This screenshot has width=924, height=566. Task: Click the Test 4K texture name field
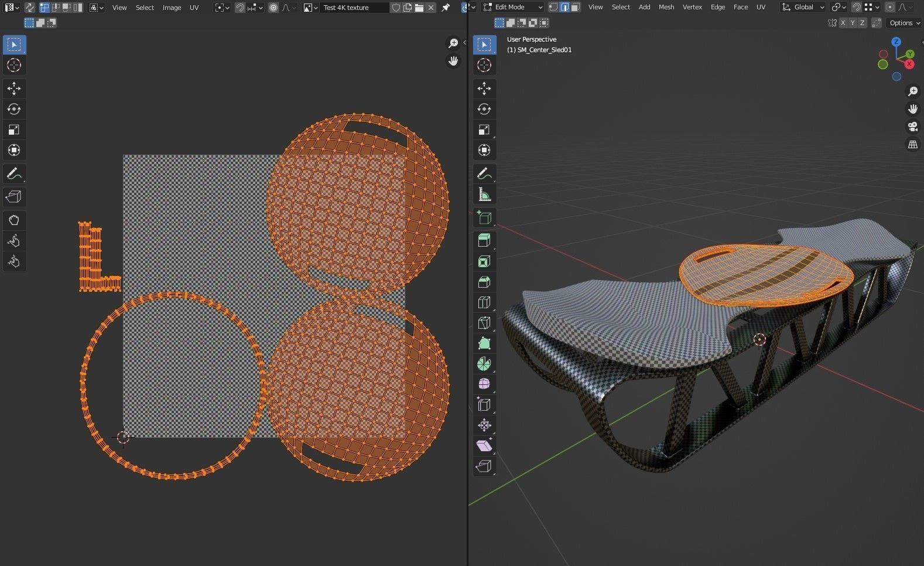click(354, 8)
